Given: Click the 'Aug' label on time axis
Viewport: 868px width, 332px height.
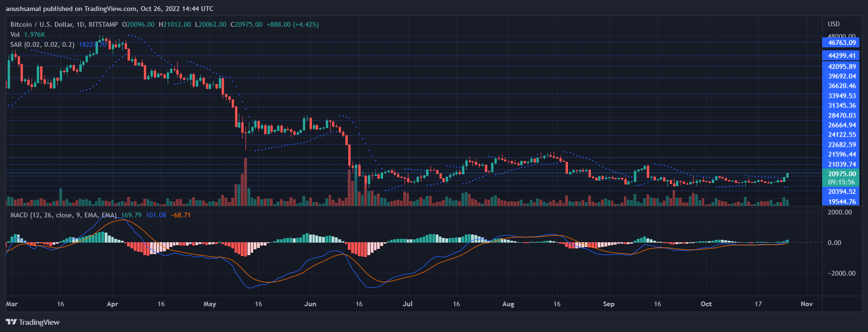Looking at the screenshot, I should [x=508, y=304].
